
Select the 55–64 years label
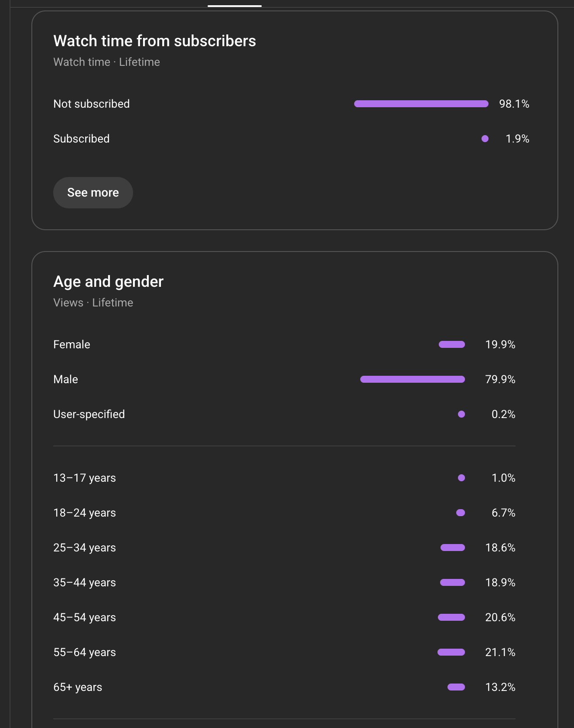pyautogui.click(x=85, y=652)
